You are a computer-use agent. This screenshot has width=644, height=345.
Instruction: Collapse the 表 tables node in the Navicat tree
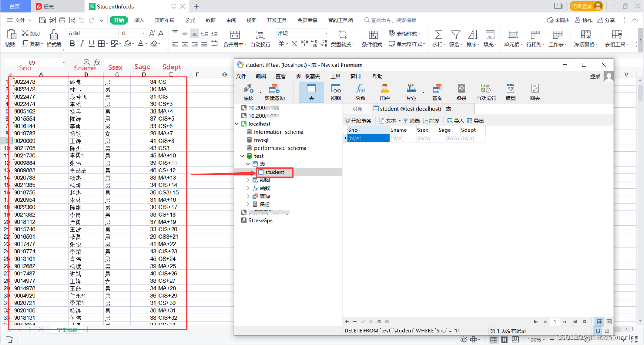pyautogui.click(x=248, y=164)
